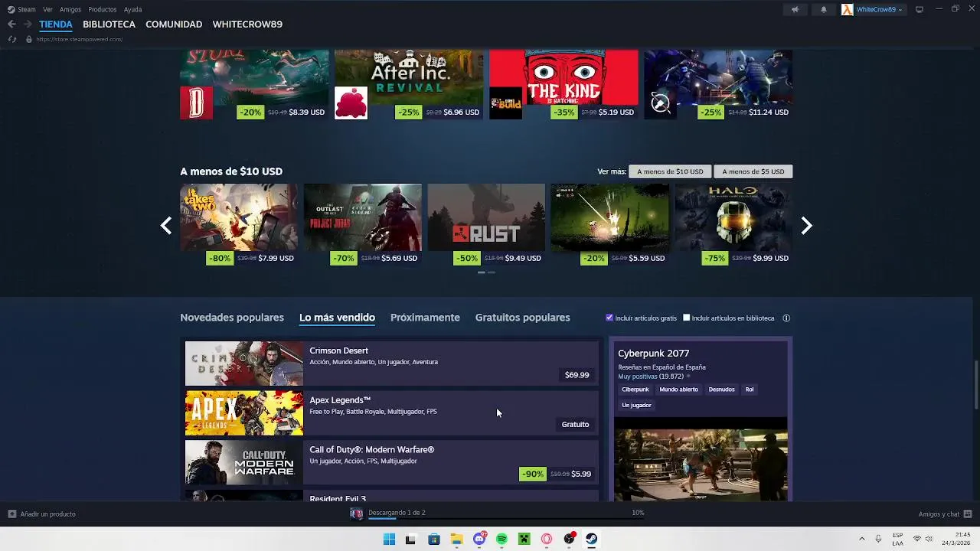This screenshot has height=551, width=980.
Task: Switch to the Novedades populares tab
Action: 232,318
